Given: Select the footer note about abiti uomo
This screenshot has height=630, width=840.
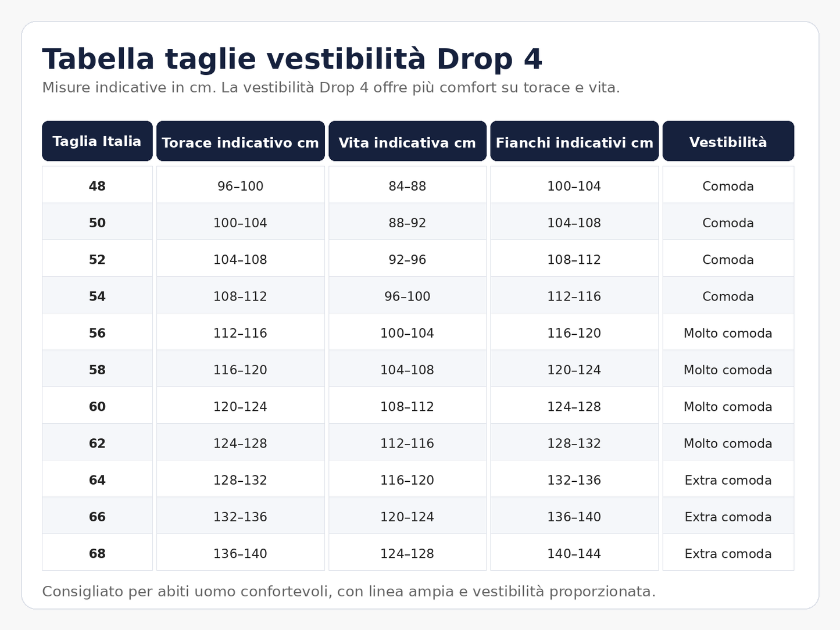Looking at the screenshot, I should 349,592.
